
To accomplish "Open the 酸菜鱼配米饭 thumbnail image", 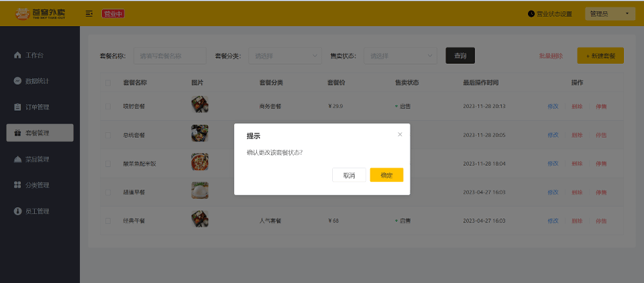I will [x=200, y=162].
